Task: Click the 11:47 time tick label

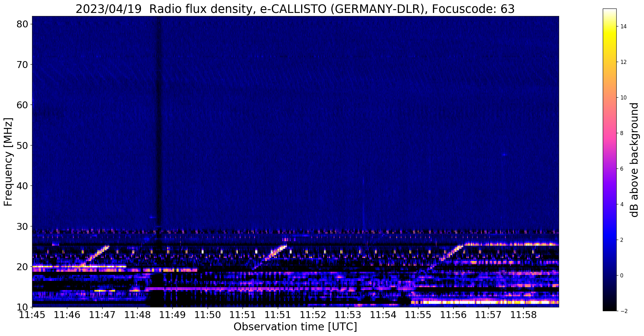Action: [102, 315]
